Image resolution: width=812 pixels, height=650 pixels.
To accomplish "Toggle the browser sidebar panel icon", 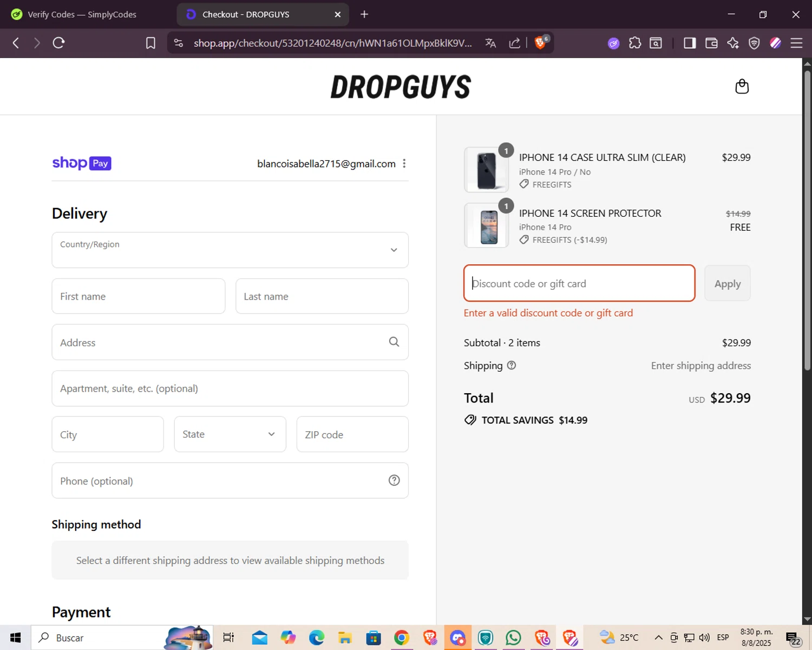I will pos(690,43).
